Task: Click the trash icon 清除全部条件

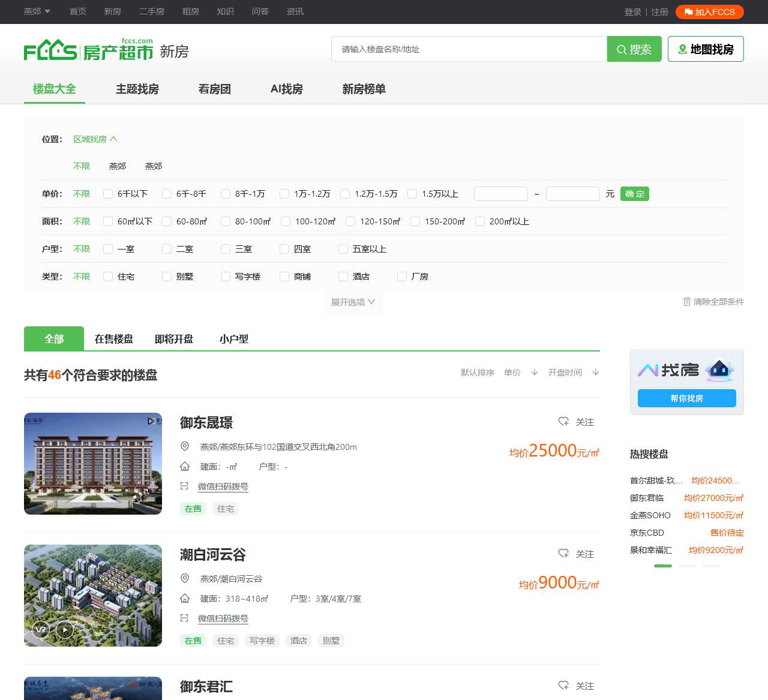Action: tap(687, 302)
